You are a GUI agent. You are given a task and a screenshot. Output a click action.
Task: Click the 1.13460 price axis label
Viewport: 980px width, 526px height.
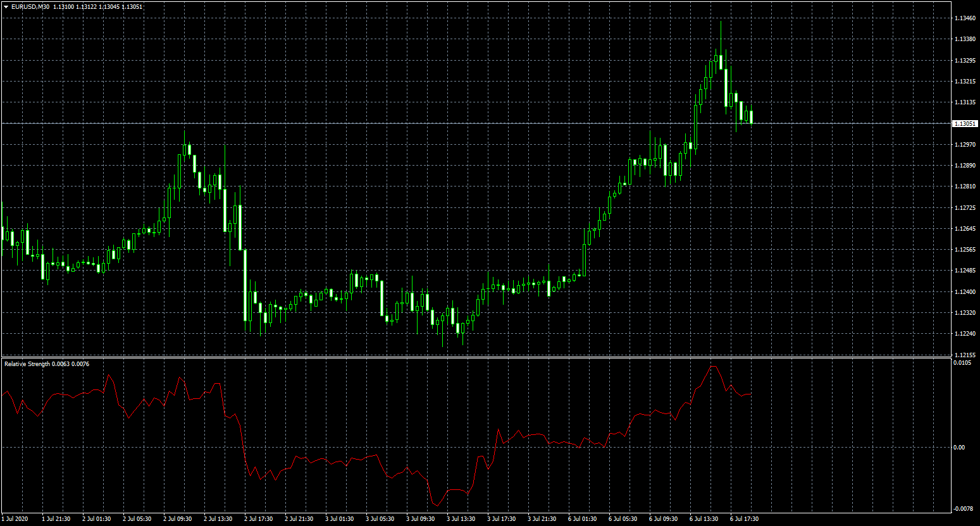pyautogui.click(x=965, y=18)
